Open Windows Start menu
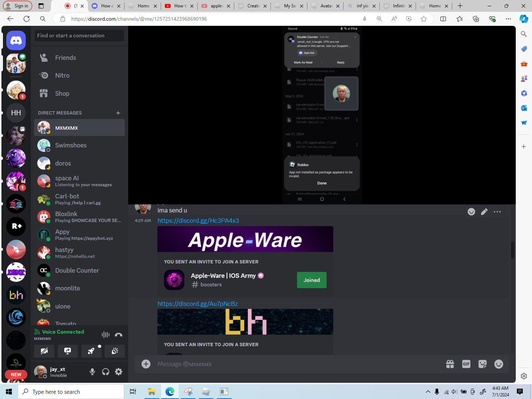The height and width of the screenshot is (399, 532). point(9,392)
